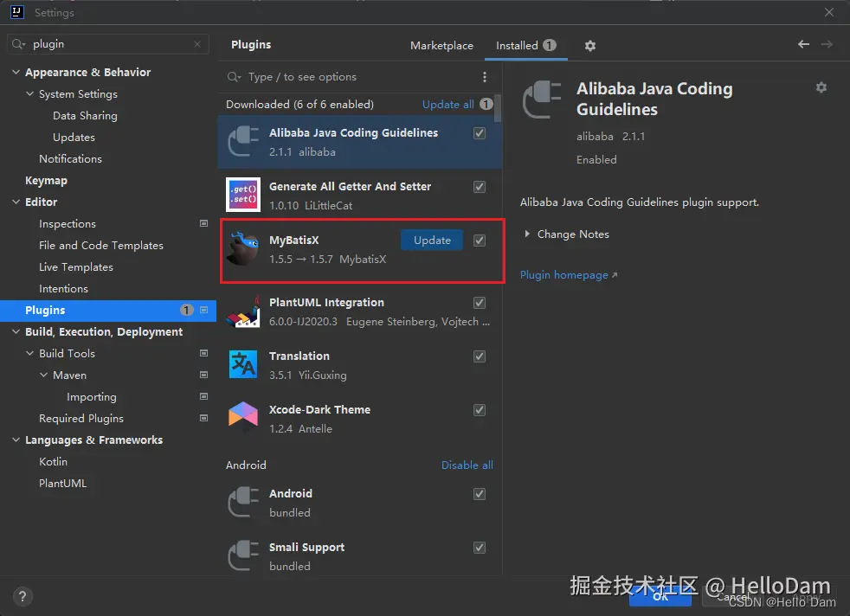The image size is (850, 616).
Task: Click the Cancel button
Action: [x=733, y=596]
